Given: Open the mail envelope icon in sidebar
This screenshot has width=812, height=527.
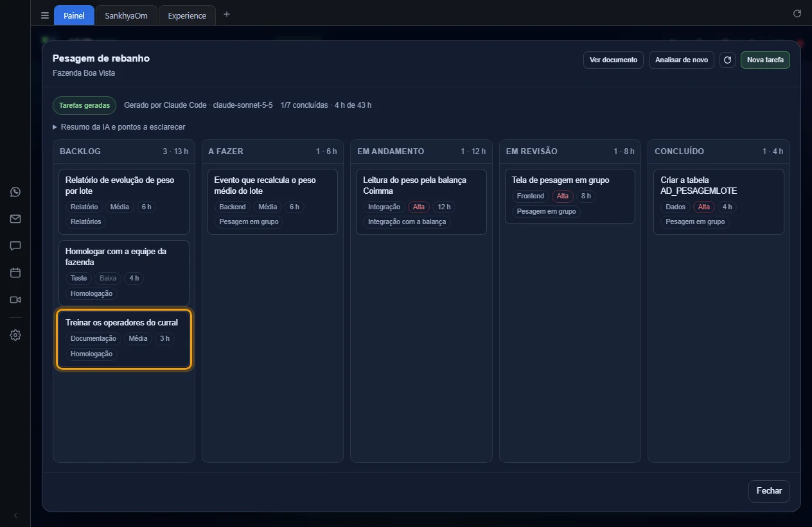Looking at the screenshot, I should tap(15, 219).
